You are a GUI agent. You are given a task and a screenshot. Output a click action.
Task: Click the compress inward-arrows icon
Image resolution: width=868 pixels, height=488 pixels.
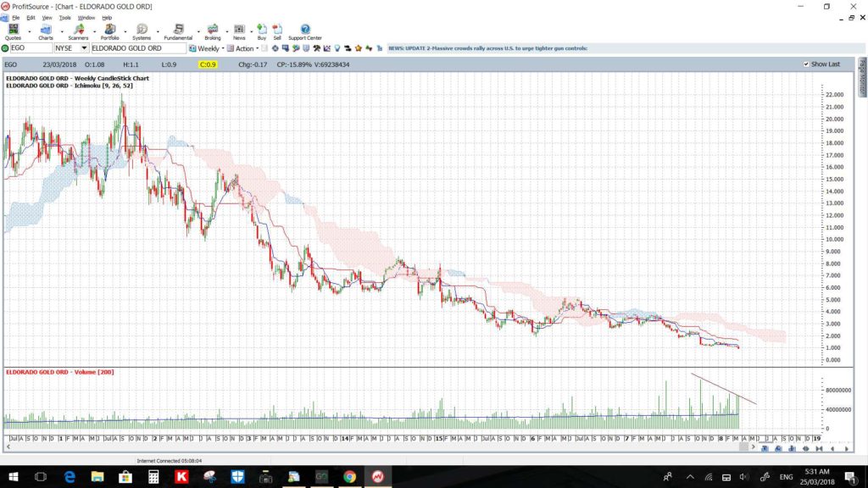pos(820,449)
